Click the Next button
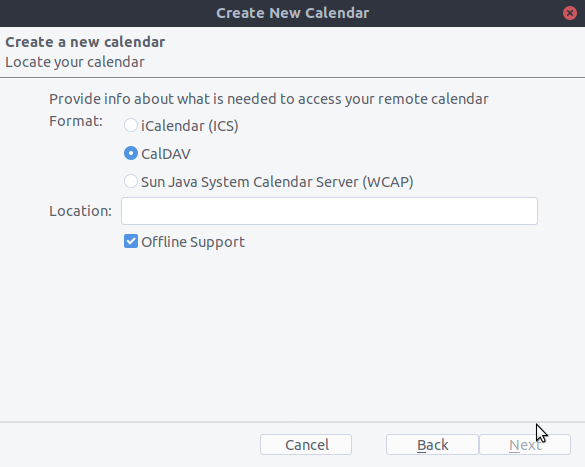585x467 pixels. (x=525, y=445)
